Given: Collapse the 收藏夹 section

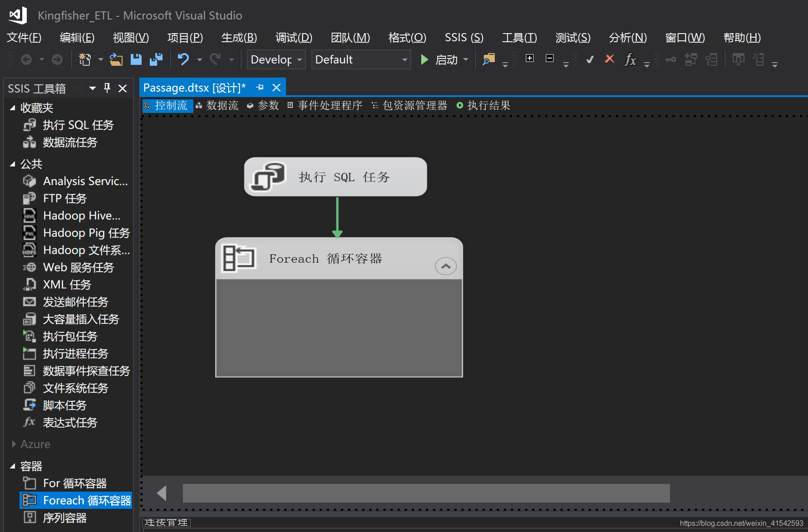Looking at the screenshot, I should 13,108.
